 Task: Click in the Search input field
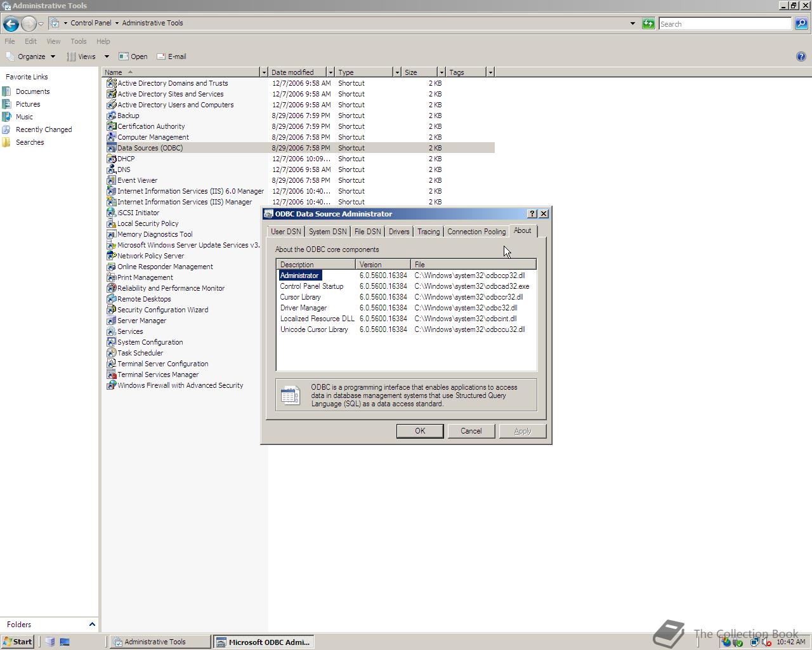tap(725, 23)
